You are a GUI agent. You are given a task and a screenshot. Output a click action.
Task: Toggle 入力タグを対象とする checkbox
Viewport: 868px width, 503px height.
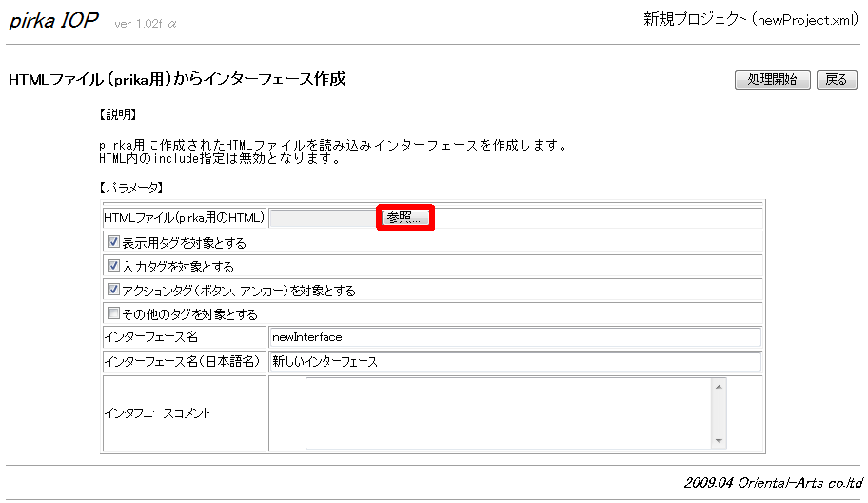[x=114, y=266]
